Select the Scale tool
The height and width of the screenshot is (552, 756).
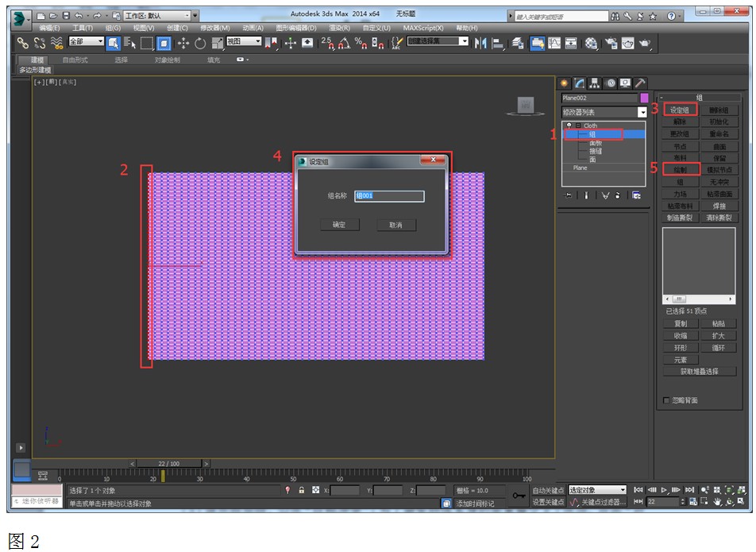218,44
